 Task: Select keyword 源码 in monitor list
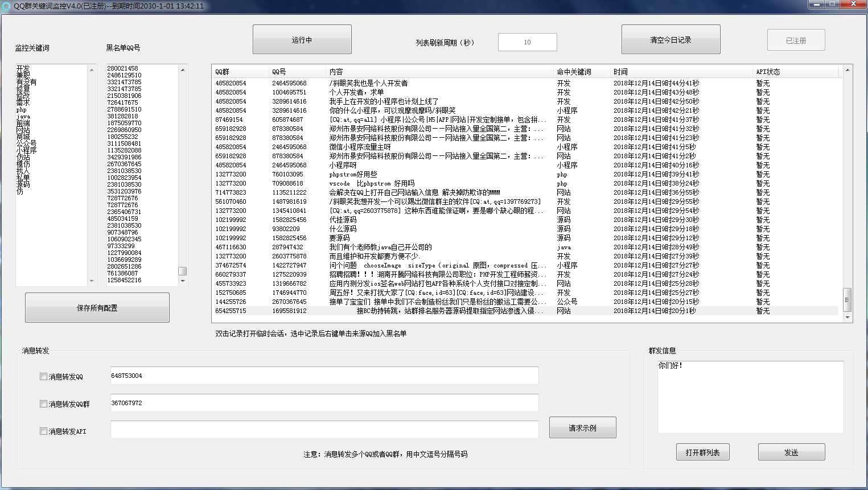(x=23, y=184)
